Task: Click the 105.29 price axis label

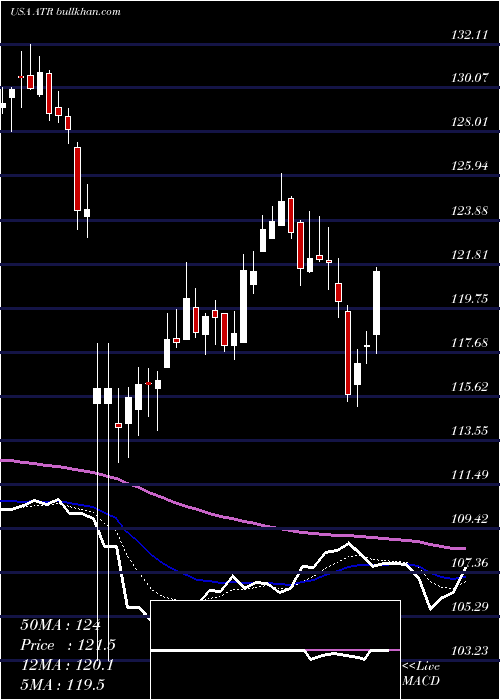Action: click(x=469, y=607)
